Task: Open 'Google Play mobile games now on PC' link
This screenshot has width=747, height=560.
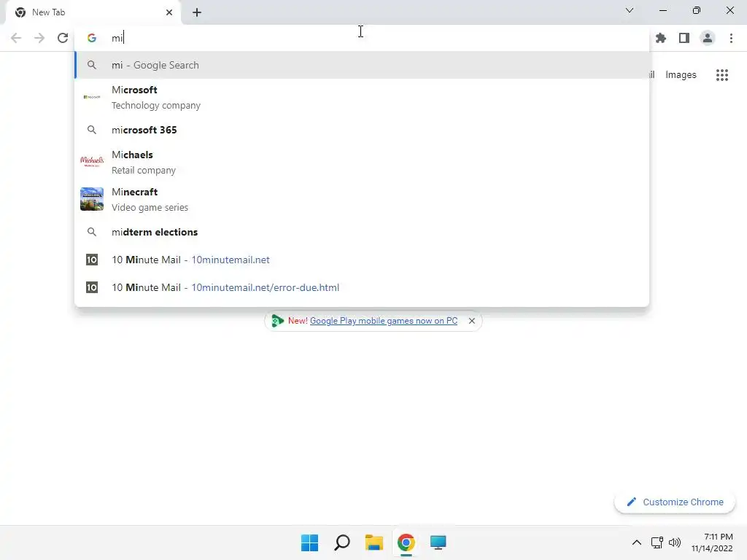Action: pos(384,321)
